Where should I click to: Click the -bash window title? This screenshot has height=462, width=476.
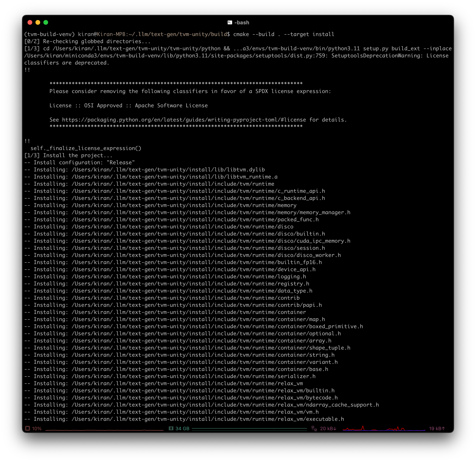(x=242, y=23)
